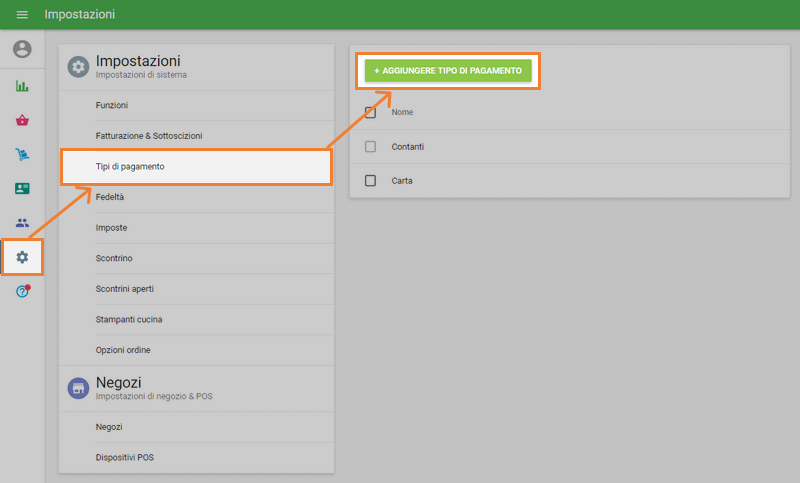Check the Contanti payment type checkbox

(x=370, y=147)
